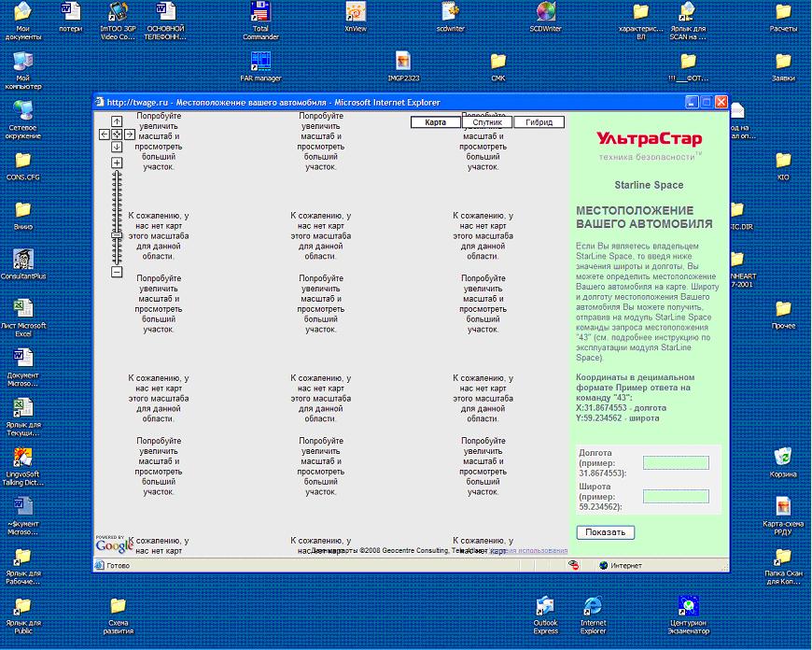Viewport: 812px width, 650px height.
Task: Open the map terms of use link
Action: pyautogui.click(x=528, y=550)
